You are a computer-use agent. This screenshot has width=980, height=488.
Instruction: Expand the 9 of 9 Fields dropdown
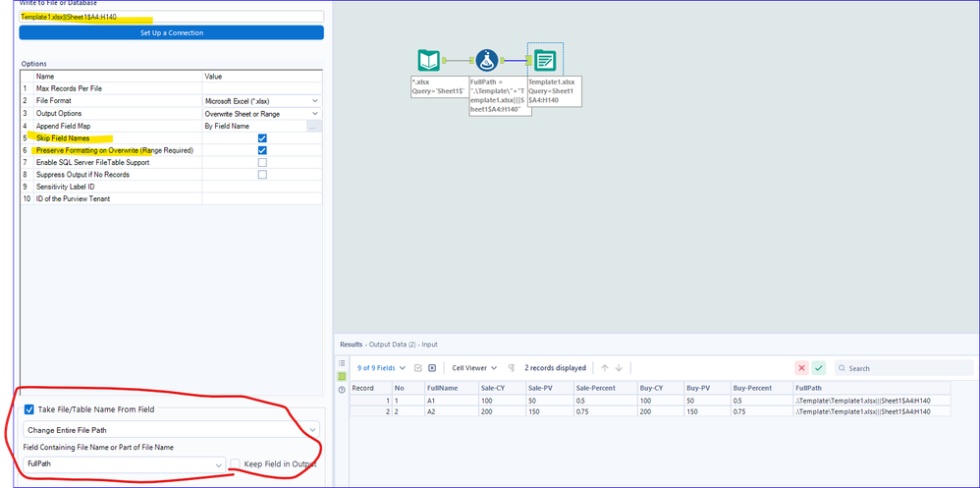[381, 368]
